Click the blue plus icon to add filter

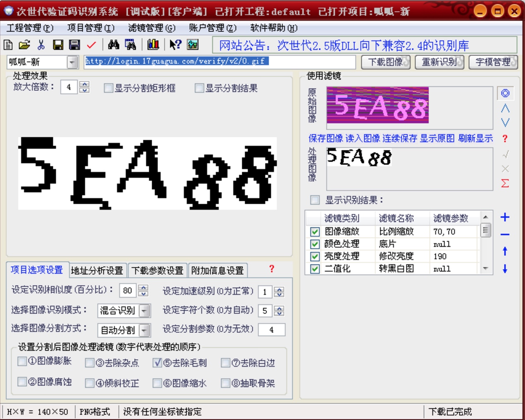[x=505, y=217]
